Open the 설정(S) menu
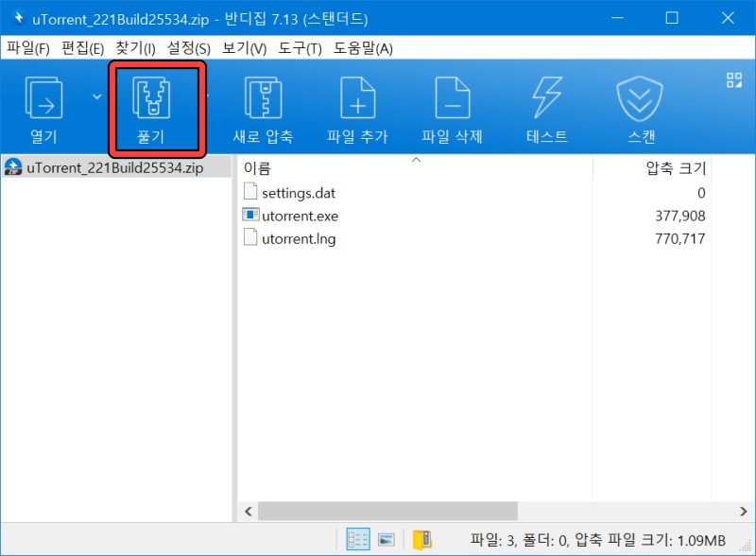Screen dimensions: 756x556 [188, 48]
